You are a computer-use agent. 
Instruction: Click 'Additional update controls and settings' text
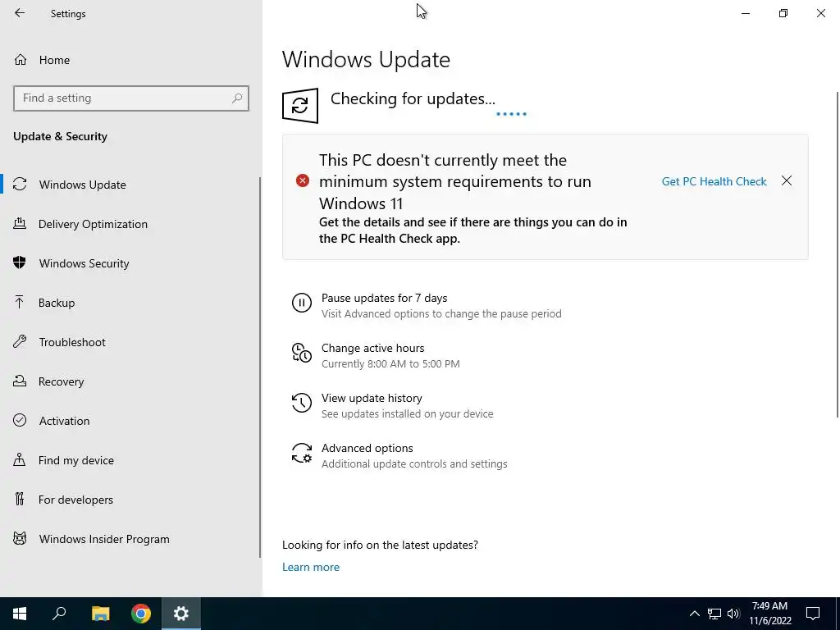[414, 464]
